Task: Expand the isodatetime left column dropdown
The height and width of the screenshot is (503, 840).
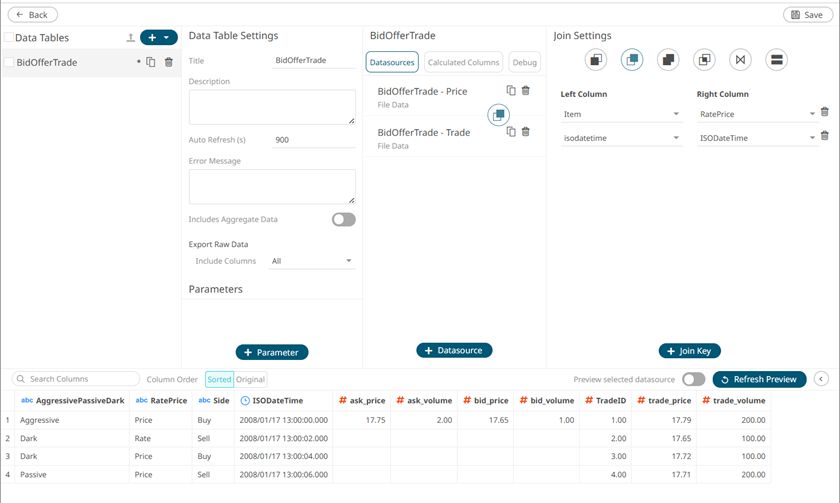Action: coord(621,138)
